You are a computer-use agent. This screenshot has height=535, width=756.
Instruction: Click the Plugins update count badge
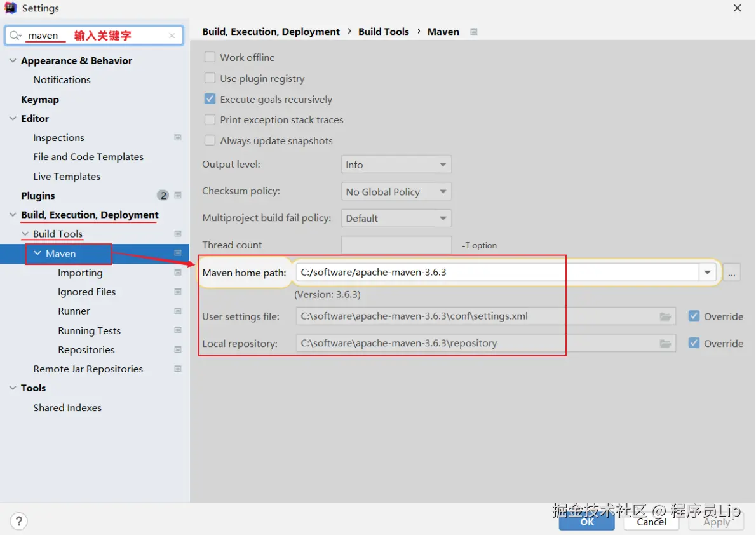pyautogui.click(x=163, y=195)
